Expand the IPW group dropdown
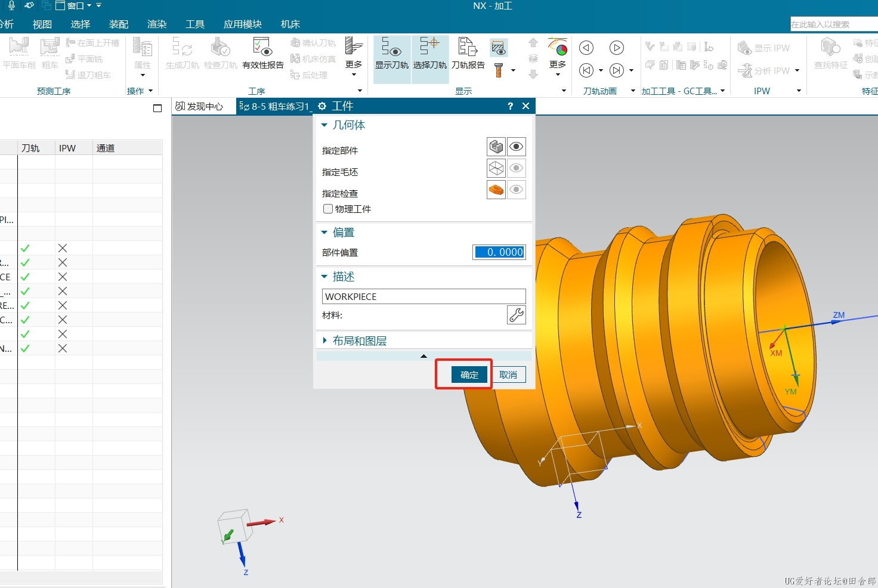878x588 pixels. point(799,91)
